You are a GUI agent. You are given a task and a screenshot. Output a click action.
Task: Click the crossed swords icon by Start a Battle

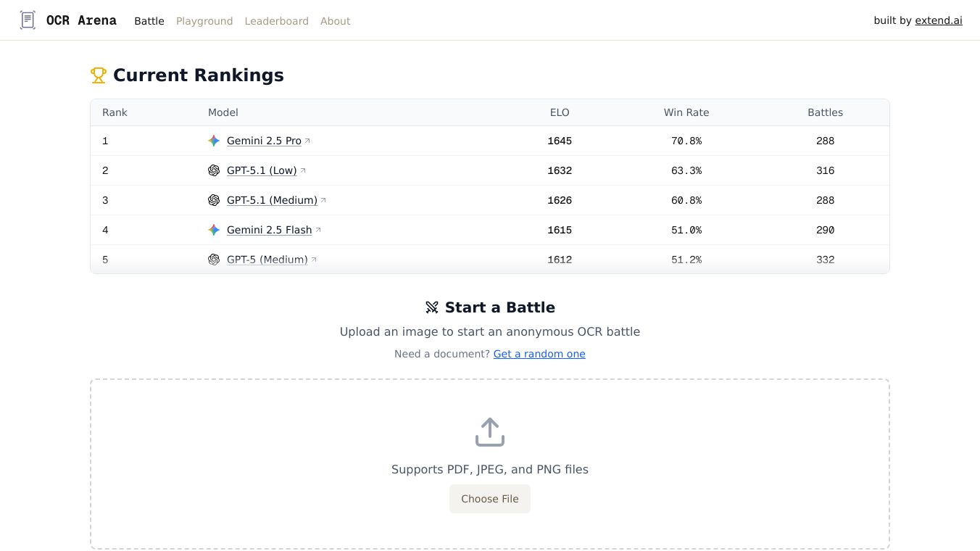[x=432, y=307]
